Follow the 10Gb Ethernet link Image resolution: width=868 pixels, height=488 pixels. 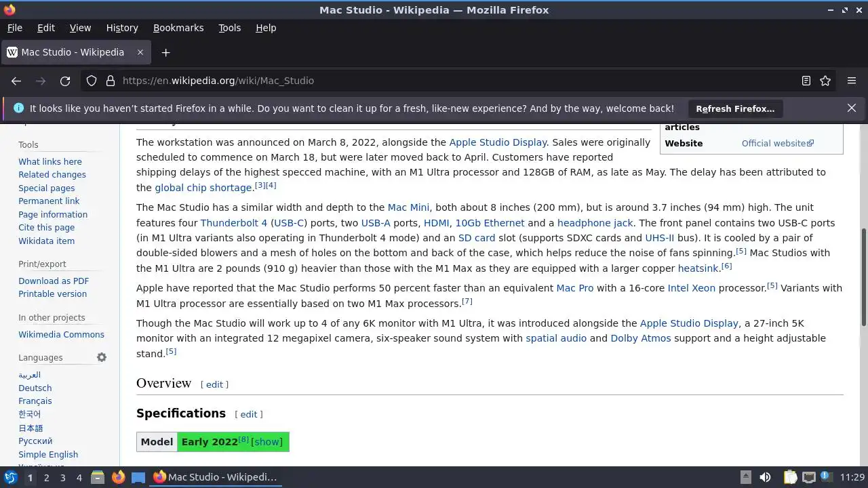(490, 223)
